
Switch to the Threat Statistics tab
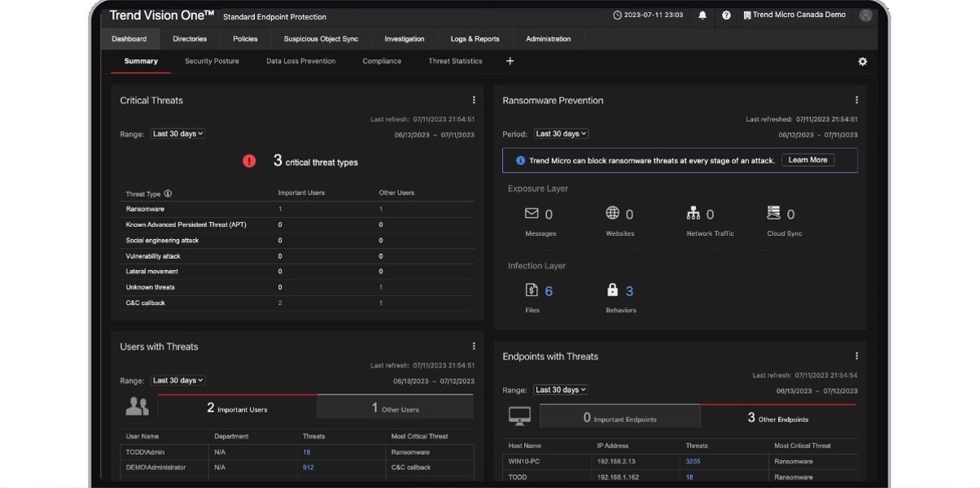pyautogui.click(x=454, y=60)
